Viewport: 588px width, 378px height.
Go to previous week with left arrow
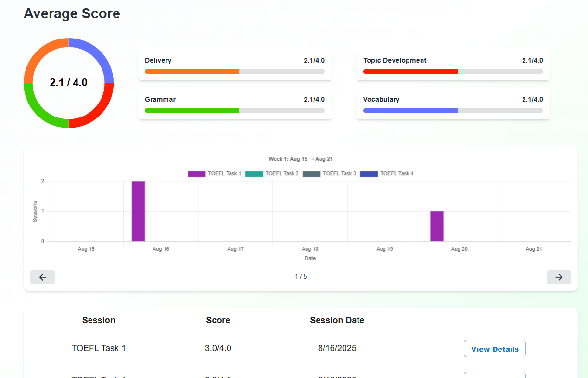tap(42, 277)
